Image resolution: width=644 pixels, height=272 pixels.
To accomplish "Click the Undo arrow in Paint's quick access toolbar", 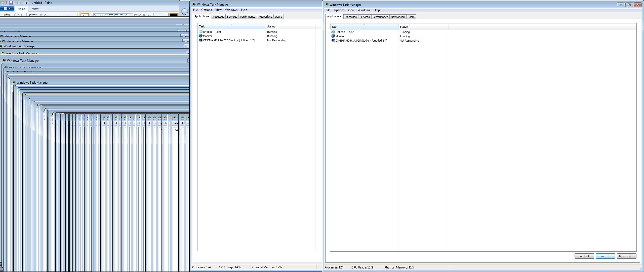I will tap(16, 3).
